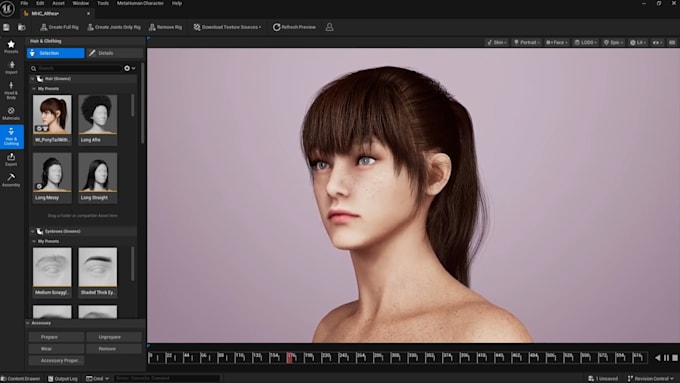Image resolution: width=680 pixels, height=383 pixels.
Task: Close the MHC_Althea tab
Action: [x=88, y=14]
